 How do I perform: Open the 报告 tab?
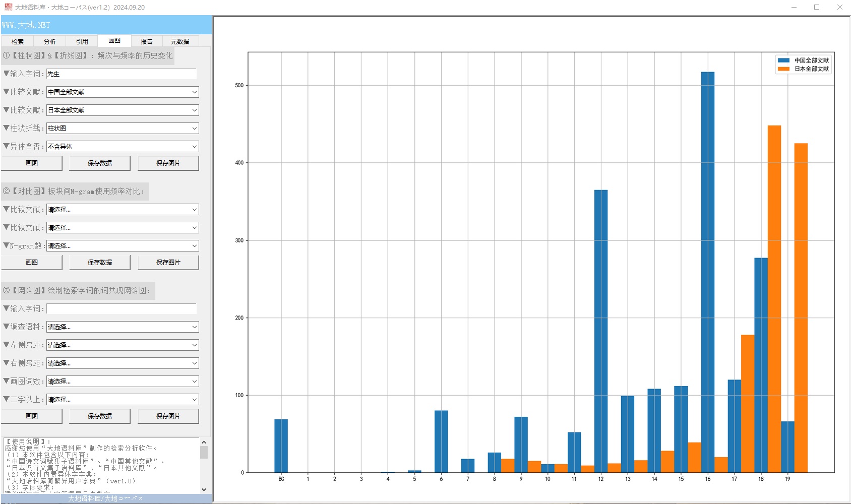coord(147,41)
